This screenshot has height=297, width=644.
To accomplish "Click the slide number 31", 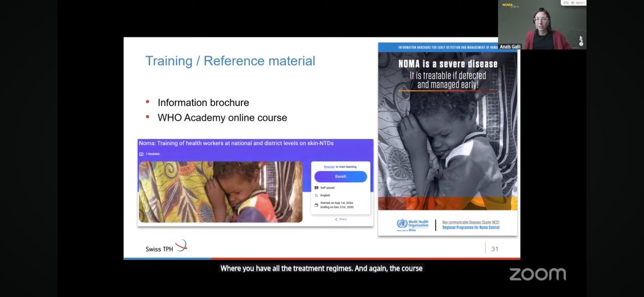I will point(495,249).
